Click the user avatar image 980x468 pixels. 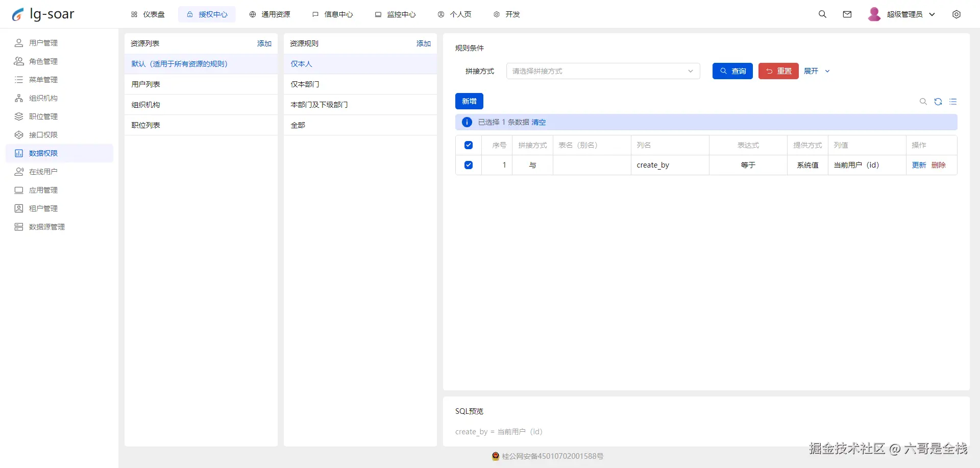point(874,14)
